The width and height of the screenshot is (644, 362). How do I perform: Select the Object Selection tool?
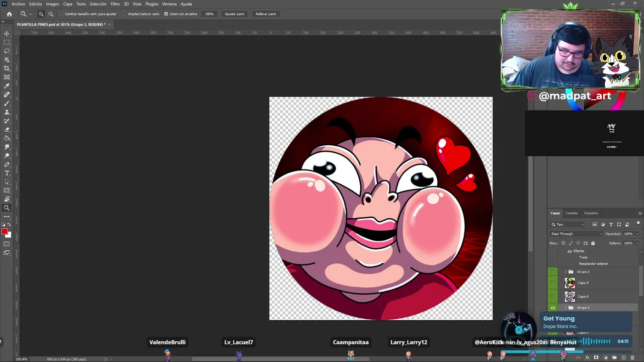coord(7,60)
